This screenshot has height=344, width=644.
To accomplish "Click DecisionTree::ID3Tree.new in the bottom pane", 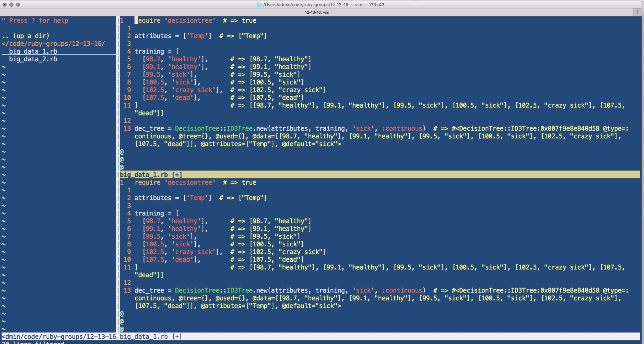I will pyautogui.click(x=221, y=290).
